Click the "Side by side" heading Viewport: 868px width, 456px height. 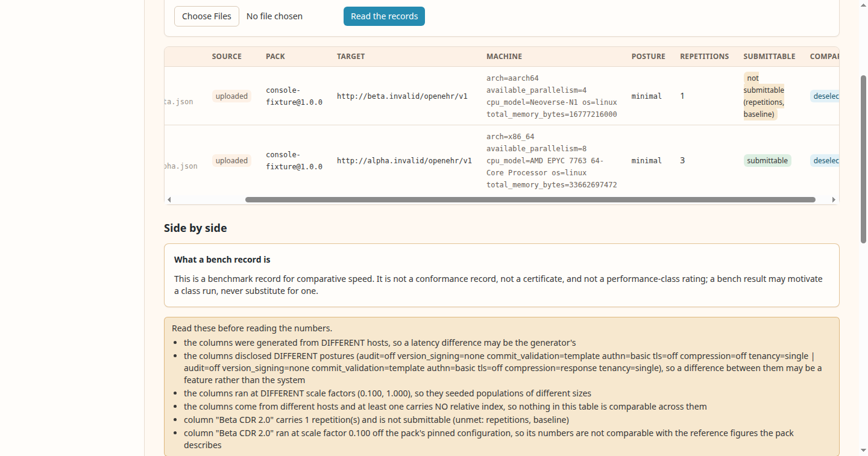coord(195,228)
